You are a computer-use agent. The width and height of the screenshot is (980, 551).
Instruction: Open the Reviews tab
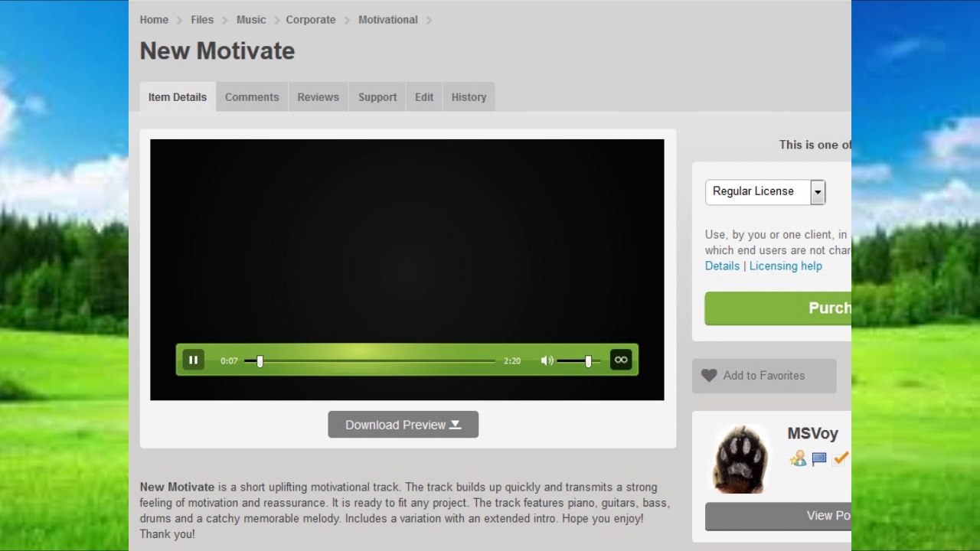tap(318, 97)
